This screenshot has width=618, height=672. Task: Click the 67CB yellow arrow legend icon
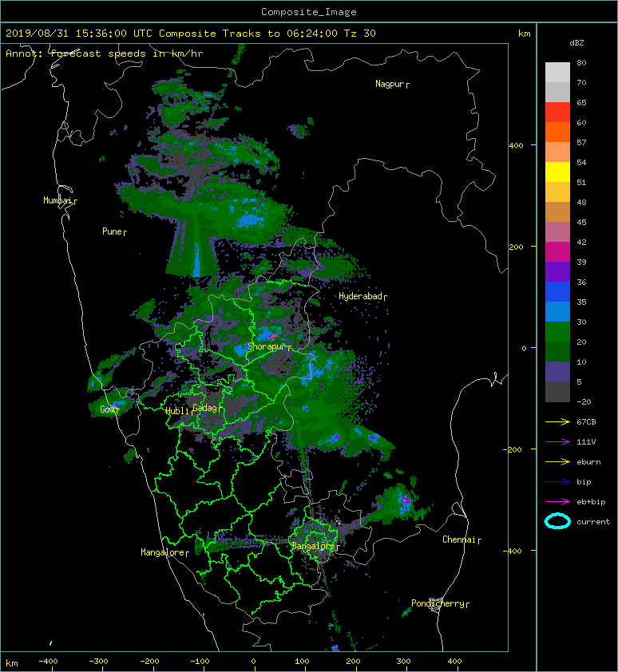(x=557, y=421)
